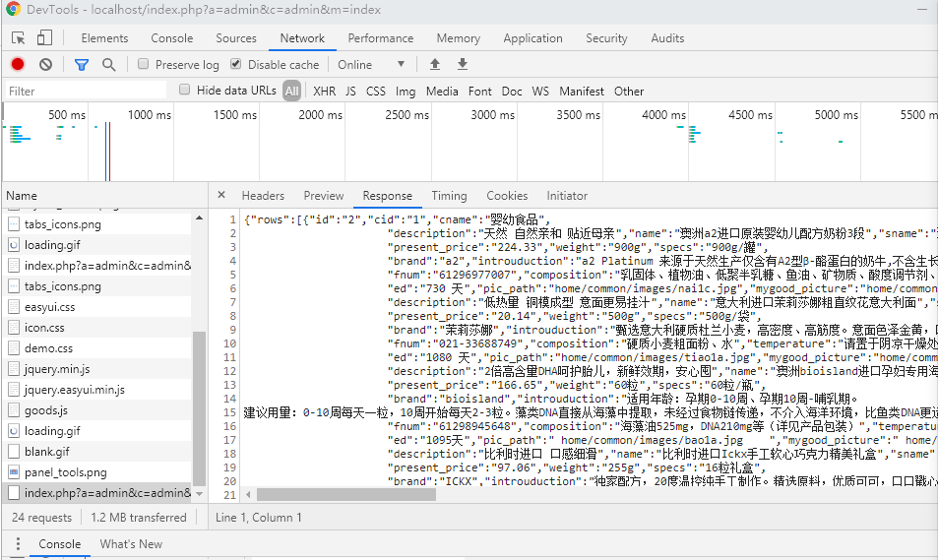Open the Performance panel
Viewport: 938px width, 560px height.
381,38
